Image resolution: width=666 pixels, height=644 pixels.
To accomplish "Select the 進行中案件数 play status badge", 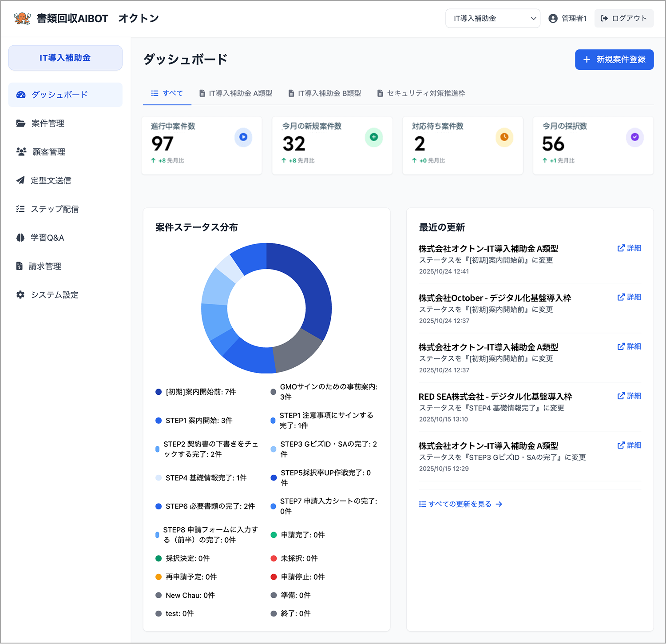I will [x=243, y=138].
